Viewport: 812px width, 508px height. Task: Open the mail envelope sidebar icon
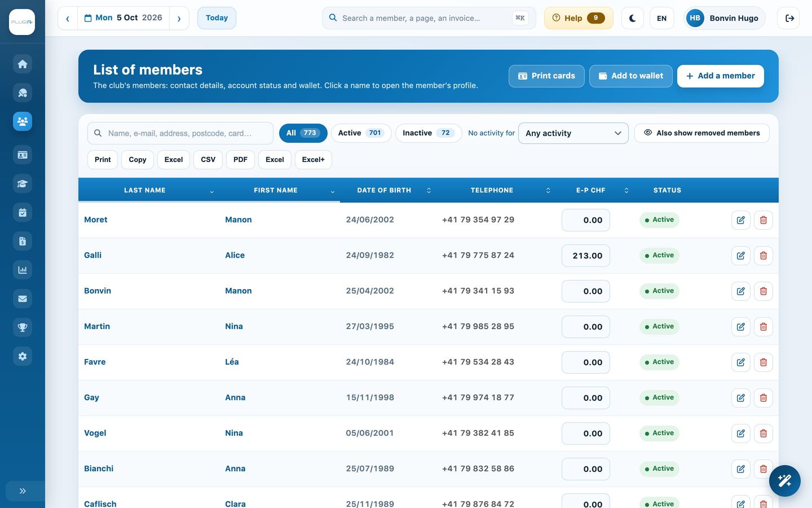[x=23, y=299]
